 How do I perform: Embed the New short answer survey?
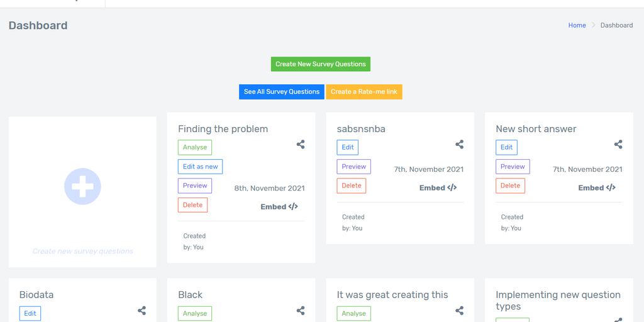coord(597,187)
